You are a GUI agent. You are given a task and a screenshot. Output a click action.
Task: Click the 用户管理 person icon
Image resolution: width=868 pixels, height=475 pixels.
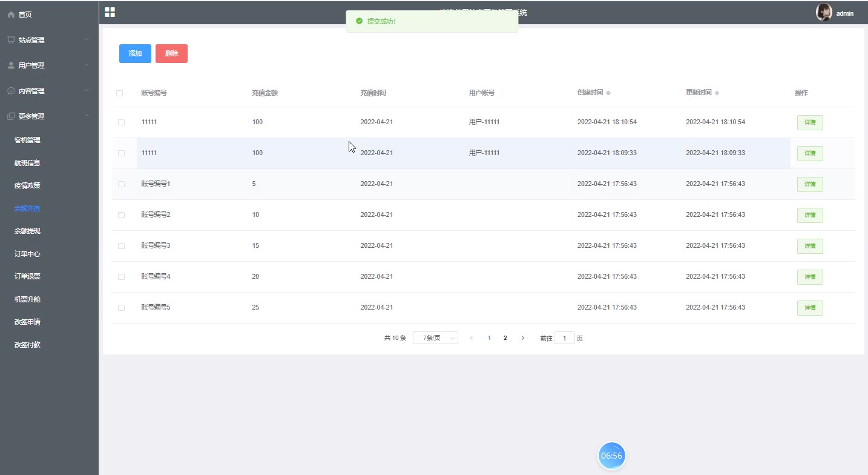pos(11,65)
